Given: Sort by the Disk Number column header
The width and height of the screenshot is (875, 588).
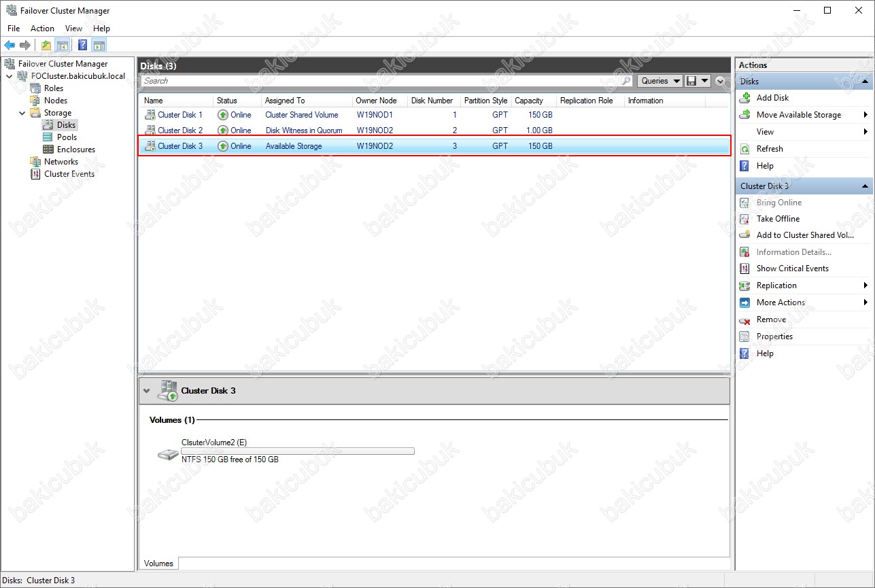Looking at the screenshot, I should [434, 101].
